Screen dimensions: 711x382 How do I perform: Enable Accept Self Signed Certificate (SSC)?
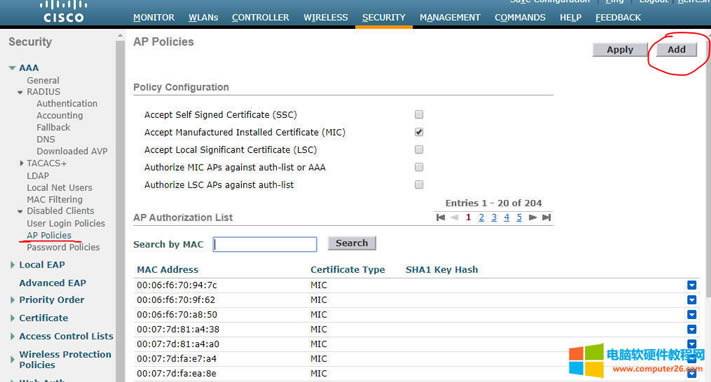click(419, 114)
